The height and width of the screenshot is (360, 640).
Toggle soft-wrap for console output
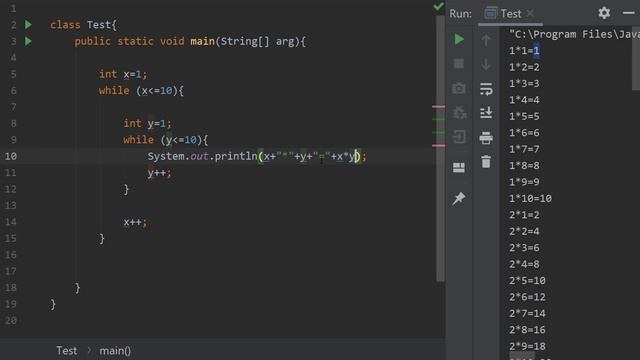click(x=486, y=89)
